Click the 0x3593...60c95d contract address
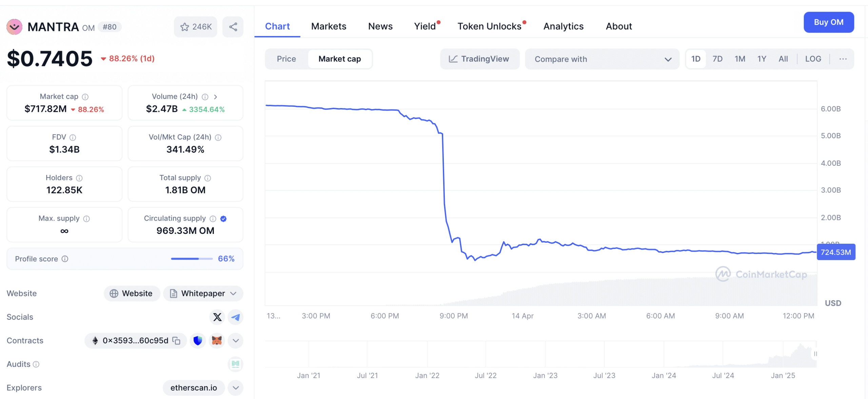This screenshot has width=868, height=399. click(135, 341)
